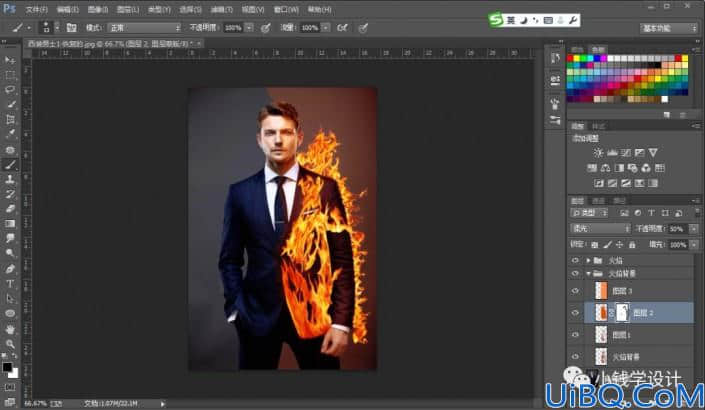Select the Quick Selection tool
The height and width of the screenshot is (410, 705).
10,105
